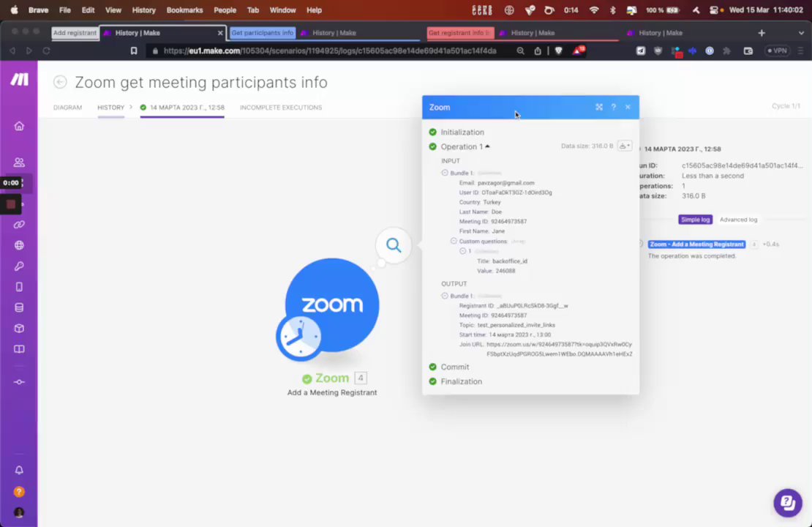This screenshot has height=527, width=812.
Task: Open a new browser tab
Action: click(x=762, y=33)
